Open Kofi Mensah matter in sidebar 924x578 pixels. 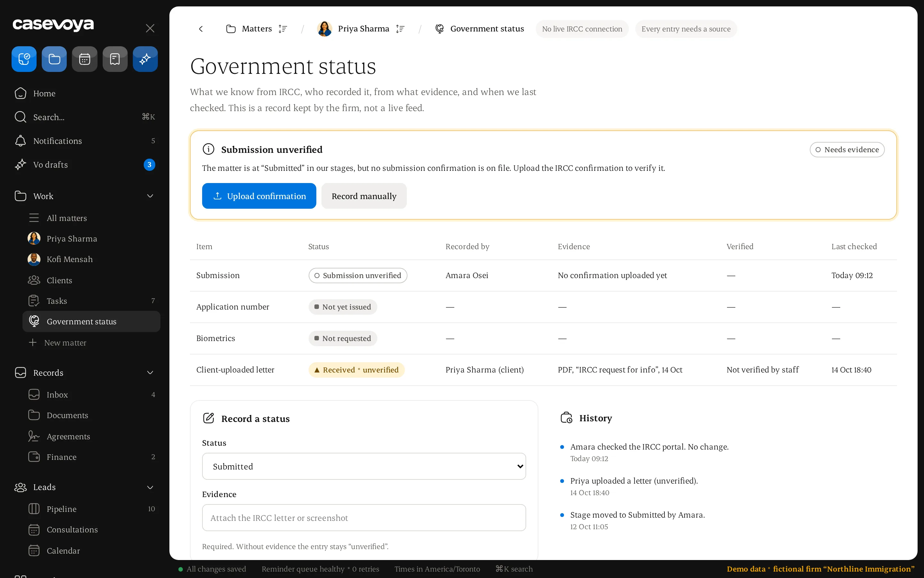pyautogui.click(x=91, y=259)
